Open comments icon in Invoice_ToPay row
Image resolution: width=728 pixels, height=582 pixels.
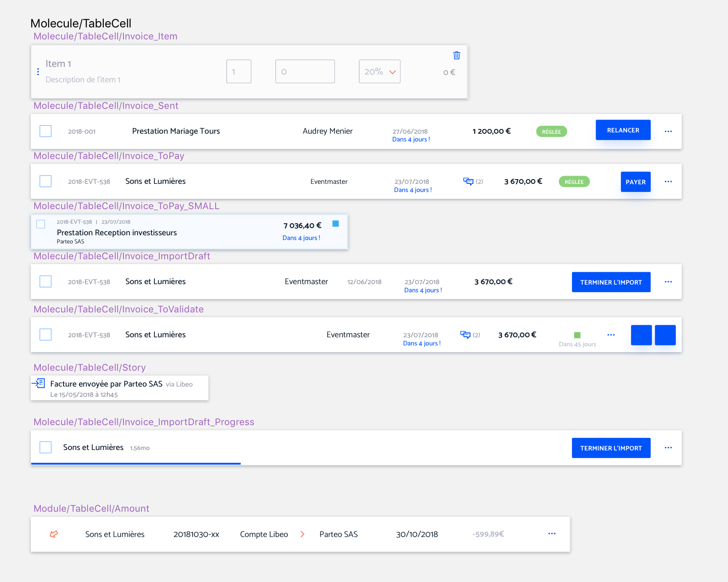coord(468,181)
